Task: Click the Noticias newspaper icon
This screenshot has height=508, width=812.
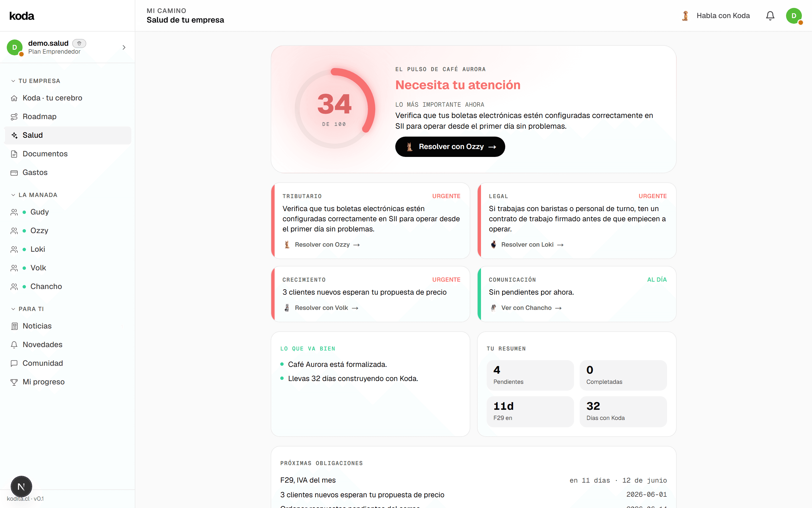Action: [x=14, y=326]
